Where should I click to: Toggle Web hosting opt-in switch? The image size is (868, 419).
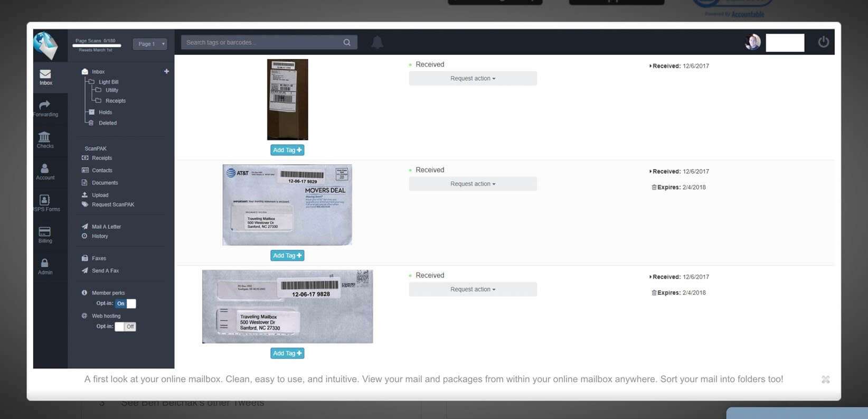click(x=126, y=327)
